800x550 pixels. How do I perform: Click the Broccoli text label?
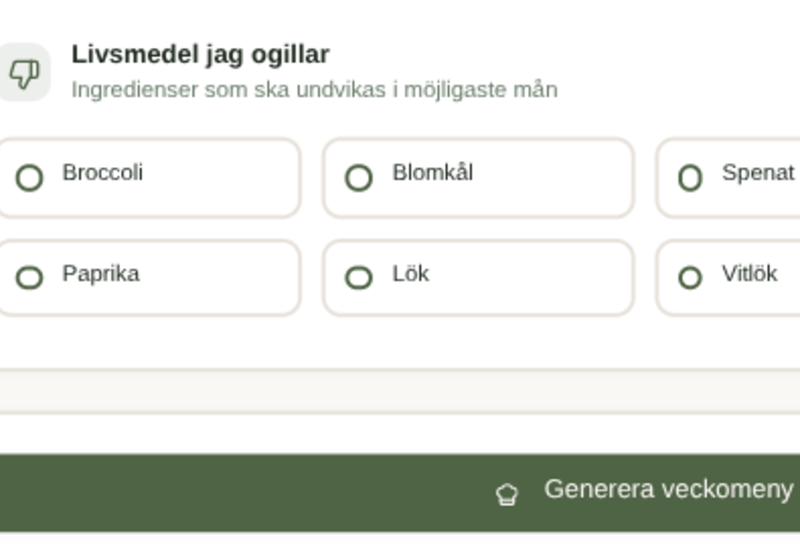tap(102, 172)
